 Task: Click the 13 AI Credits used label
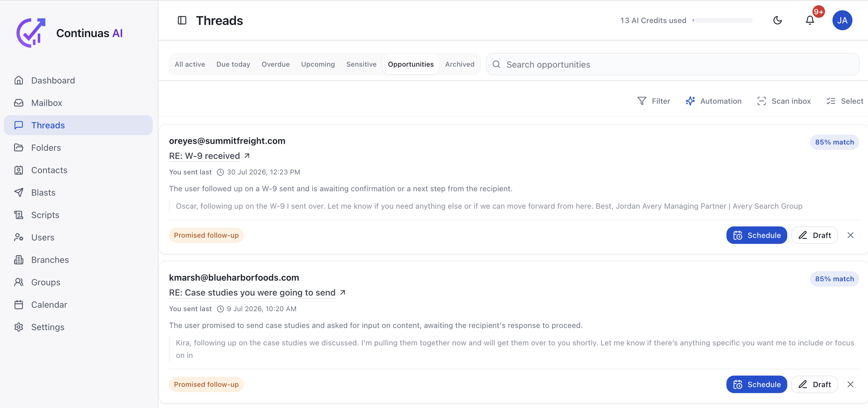[653, 20]
